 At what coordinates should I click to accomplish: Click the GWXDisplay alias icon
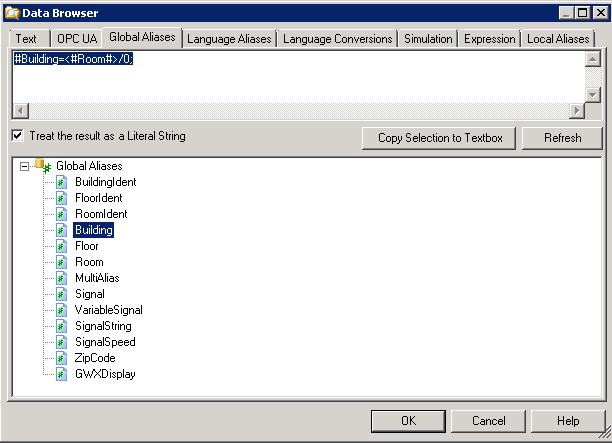[62, 374]
